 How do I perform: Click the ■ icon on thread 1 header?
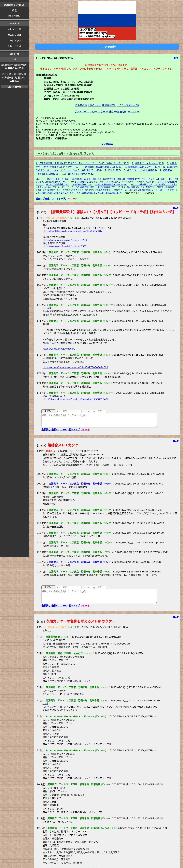(174, 208)
